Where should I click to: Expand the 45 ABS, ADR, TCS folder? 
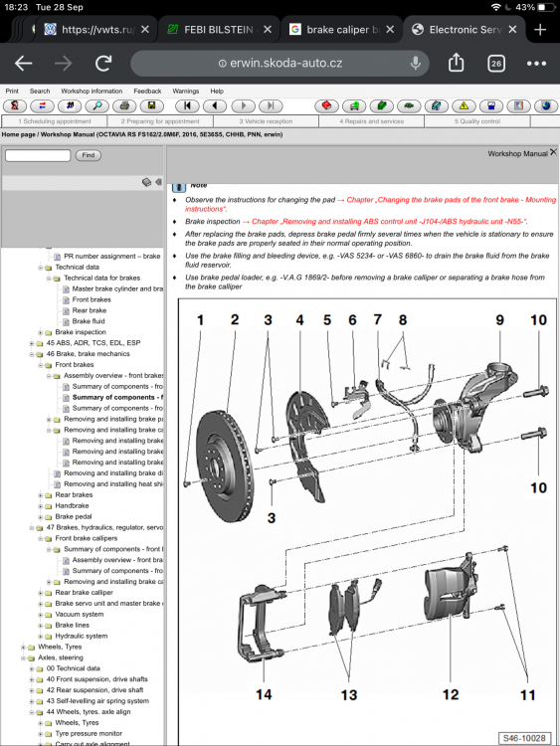pos(32,343)
